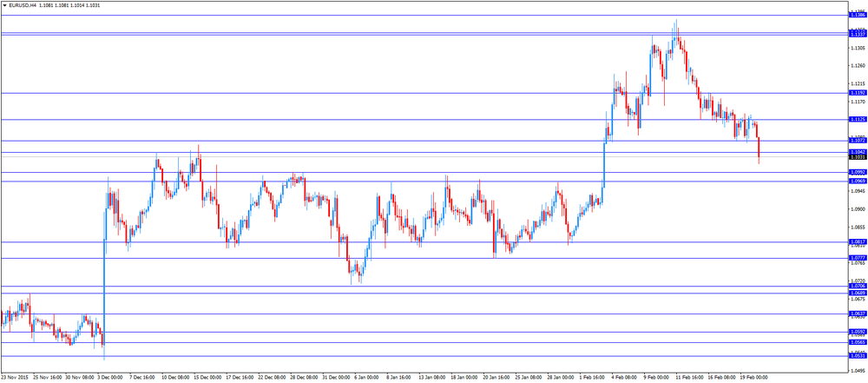
Task: Select the 1.0706 price level label
Action: [858, 286]
